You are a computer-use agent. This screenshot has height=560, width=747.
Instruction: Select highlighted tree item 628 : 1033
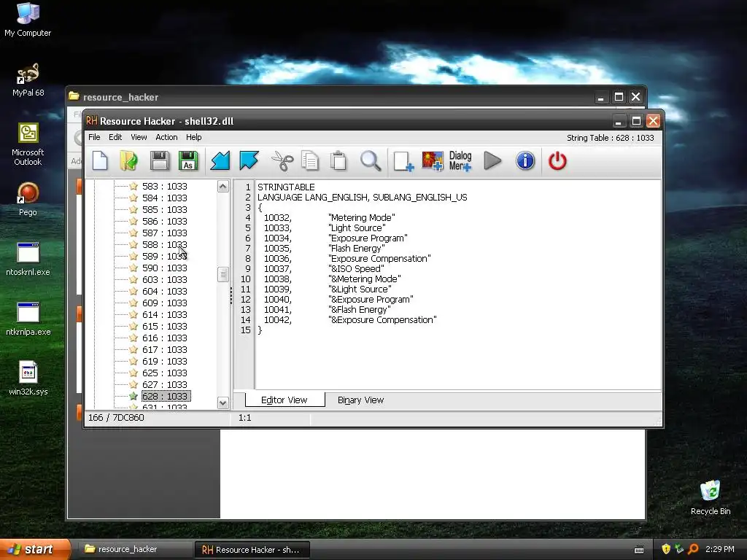[x=166, y=396]
